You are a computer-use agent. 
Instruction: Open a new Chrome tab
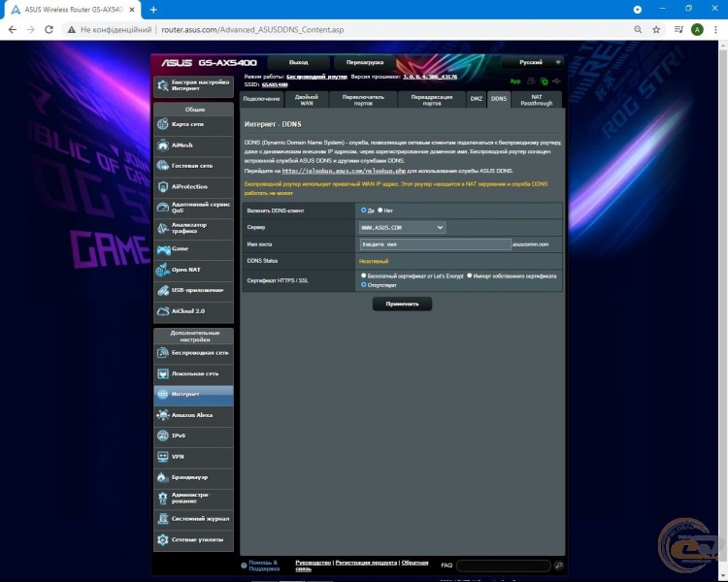[x=153, y=10]
